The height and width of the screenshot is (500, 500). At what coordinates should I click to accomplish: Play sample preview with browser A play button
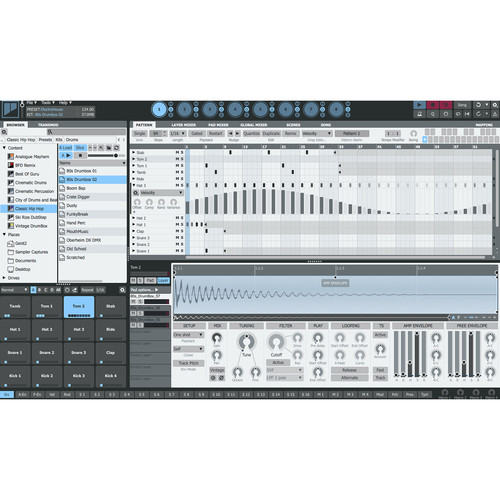66,156
